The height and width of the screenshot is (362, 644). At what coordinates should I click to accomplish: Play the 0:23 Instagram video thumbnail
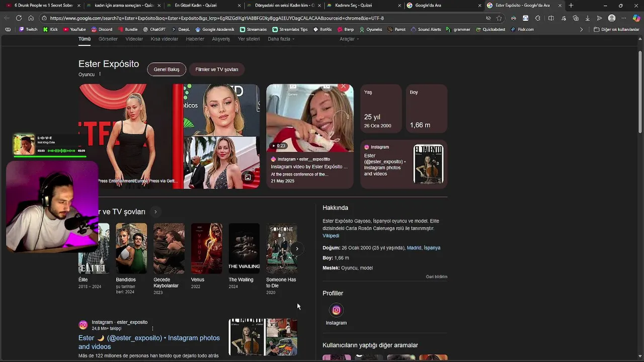click(x=310, y=118)
